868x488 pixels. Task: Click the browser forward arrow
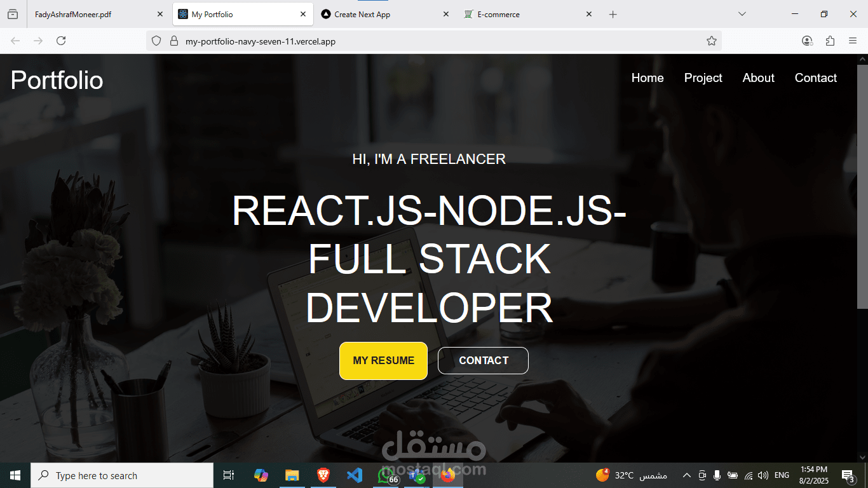tap(38, 41)
